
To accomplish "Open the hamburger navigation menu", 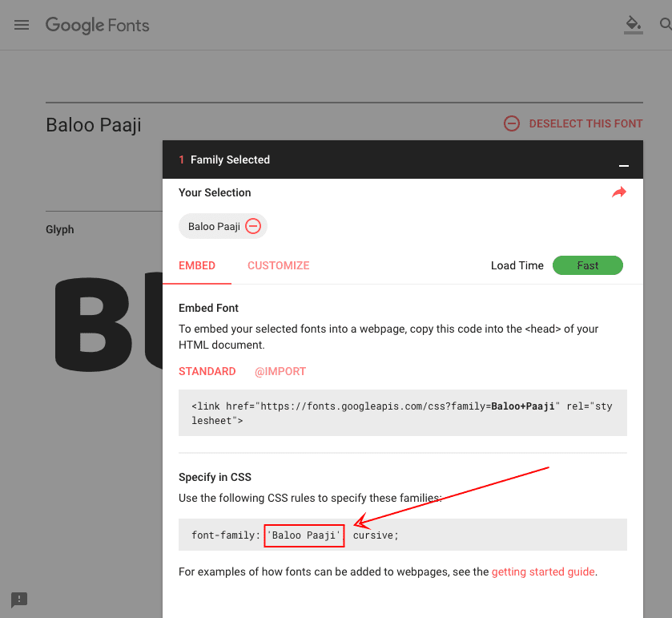I will [x=22, y=25].
